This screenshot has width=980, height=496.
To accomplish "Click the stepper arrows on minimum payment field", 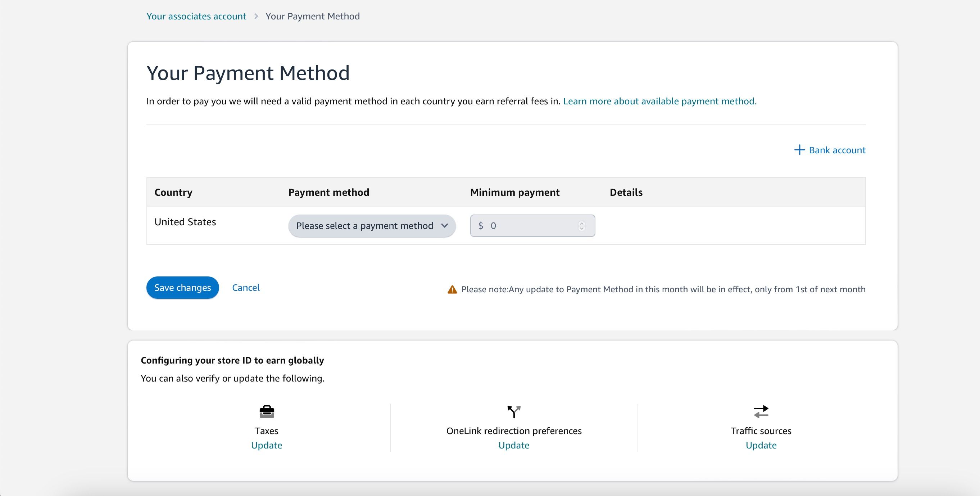I will tap(581, 225).
